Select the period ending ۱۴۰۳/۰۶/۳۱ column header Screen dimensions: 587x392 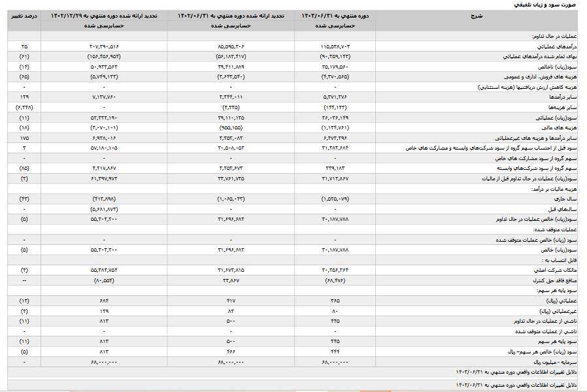point(335,15)
